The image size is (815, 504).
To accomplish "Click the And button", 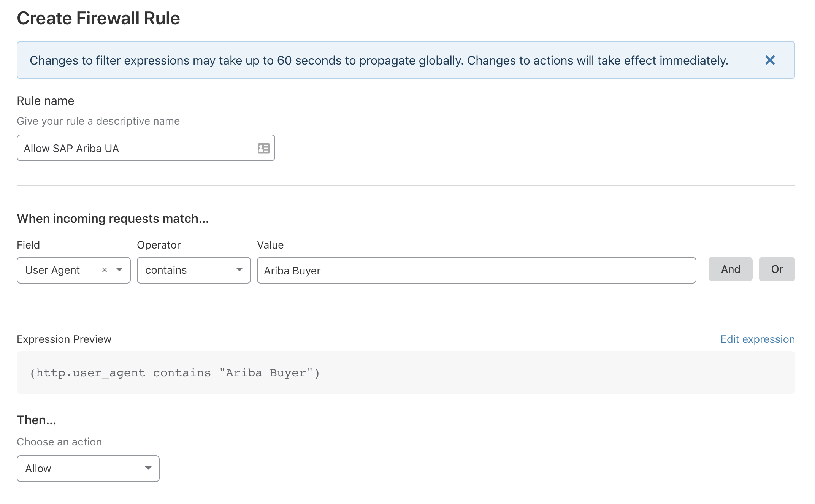I will pos(730,269).
